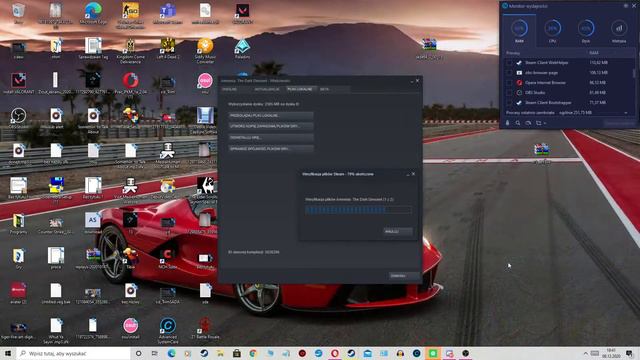Switch to the Dysk tab in Monitor wydajności
This screenshot has height=360, width=640.
pos(586,31)
